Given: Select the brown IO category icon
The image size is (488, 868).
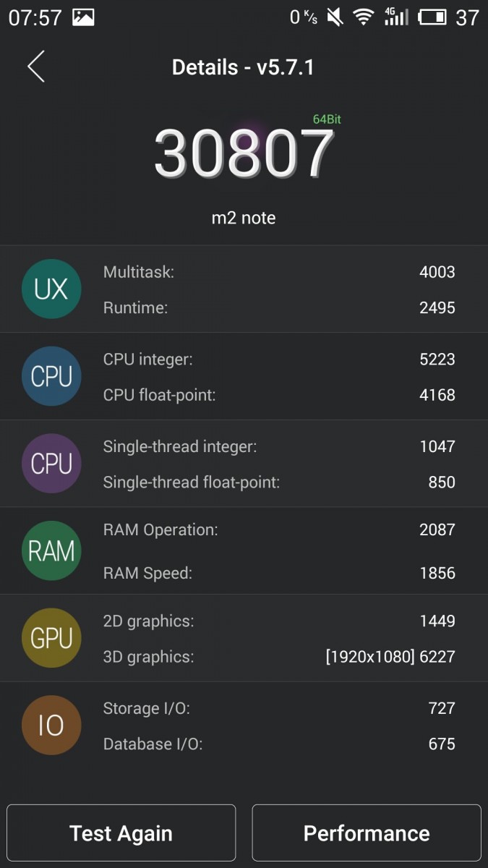Looking at the screenshot, I should pos(51,726).
